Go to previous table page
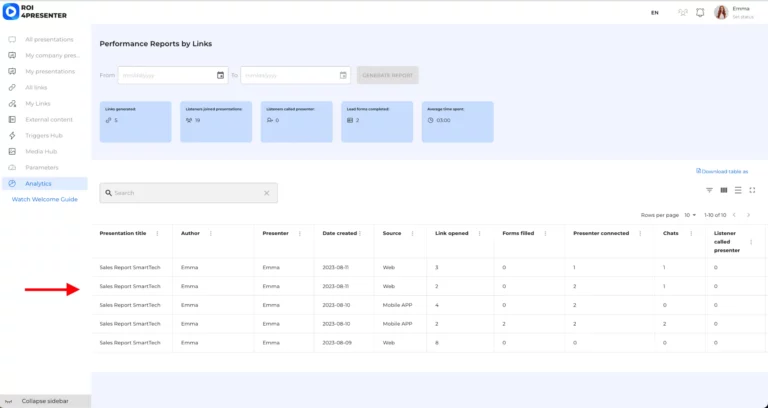Viewport: 768px width, 408px height. click(734, 215)
